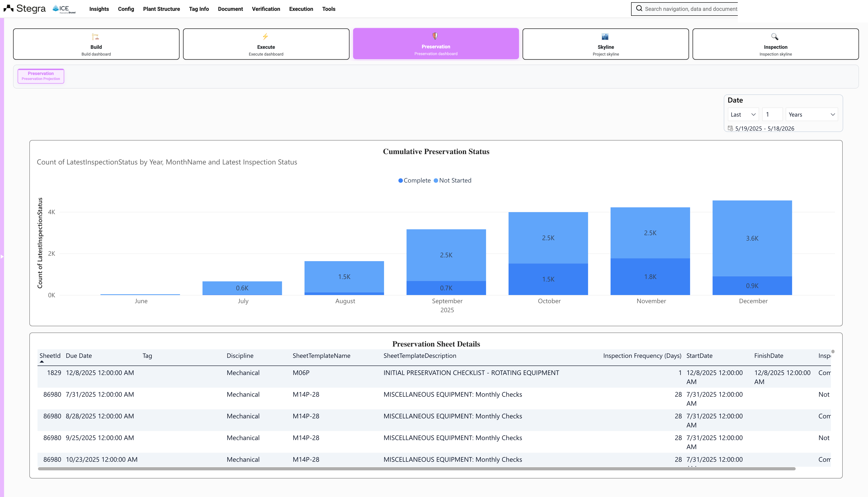
Task: Open the Tools menu
Action: click(329, 9)
